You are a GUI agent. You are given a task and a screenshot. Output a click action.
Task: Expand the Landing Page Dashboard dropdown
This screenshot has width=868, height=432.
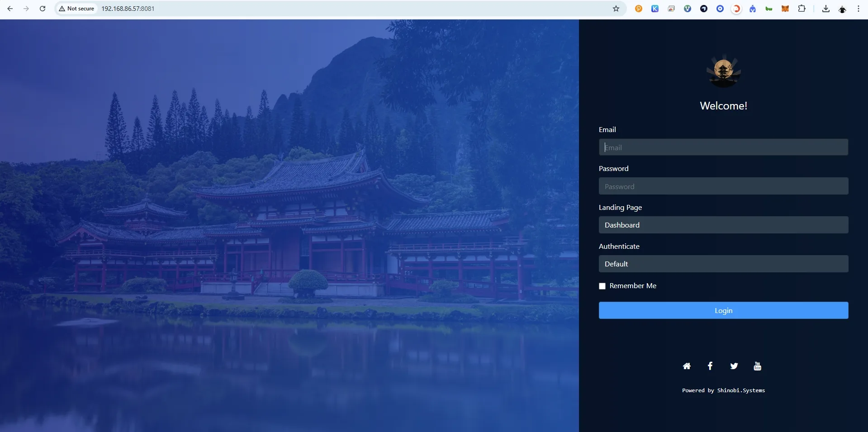pos(723,225)
